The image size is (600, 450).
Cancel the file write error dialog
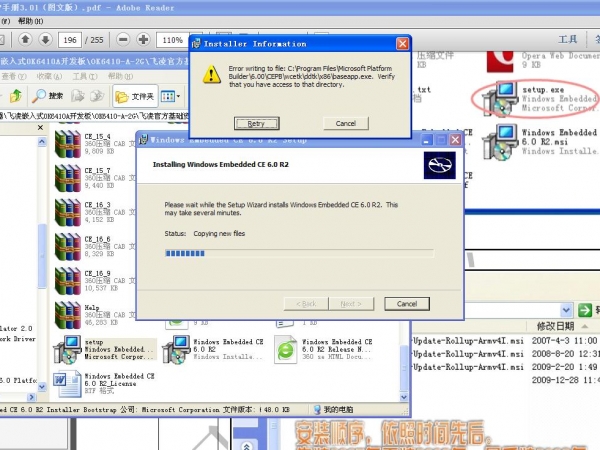pos(346,123)
